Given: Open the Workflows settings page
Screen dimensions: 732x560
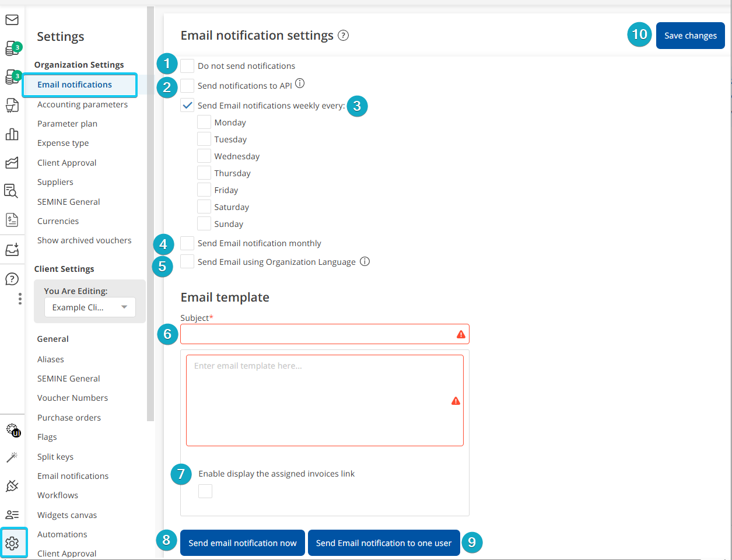Looking at the screenshot, I should (x=58, y=495).
